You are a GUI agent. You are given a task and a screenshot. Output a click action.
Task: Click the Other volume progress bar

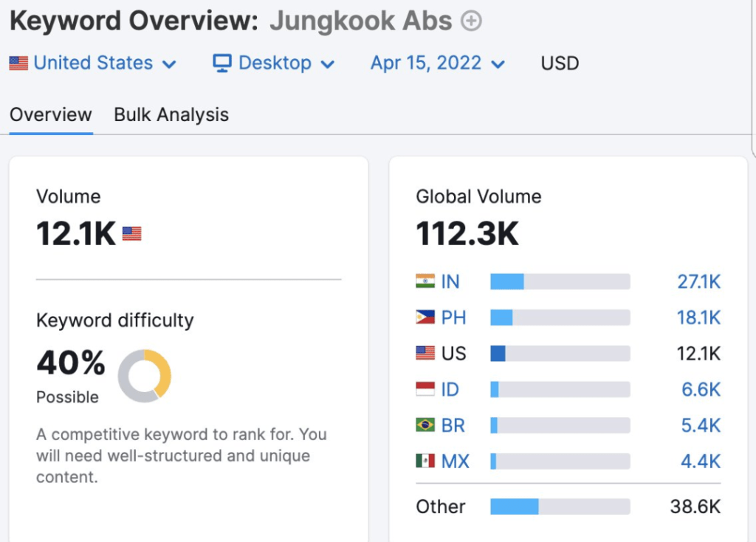click(560, 507)
